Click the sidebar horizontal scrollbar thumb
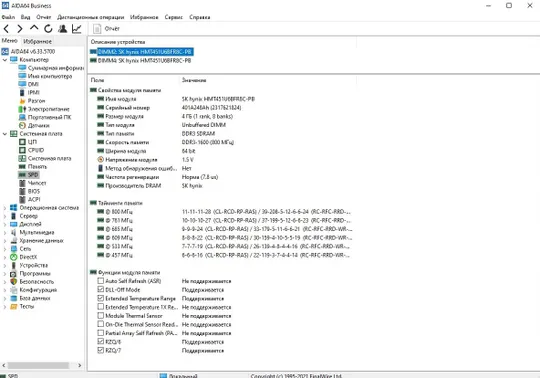 tap(38, 365)
